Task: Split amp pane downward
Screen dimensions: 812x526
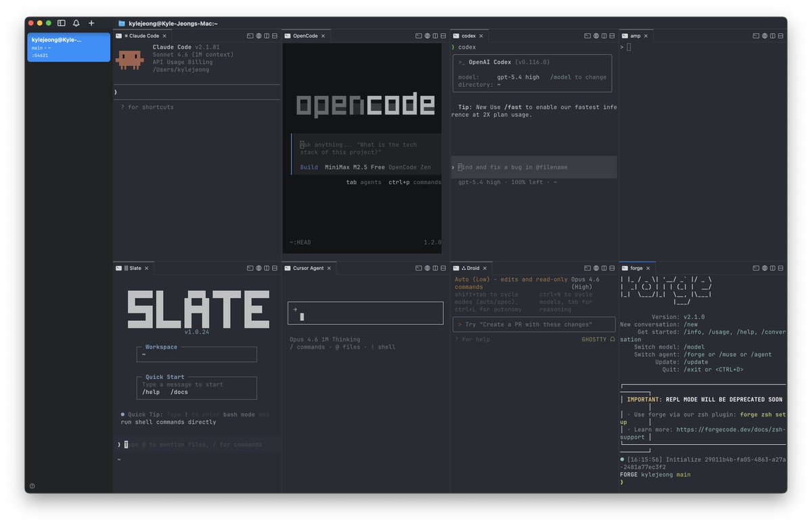Action: tap(780, 36)
